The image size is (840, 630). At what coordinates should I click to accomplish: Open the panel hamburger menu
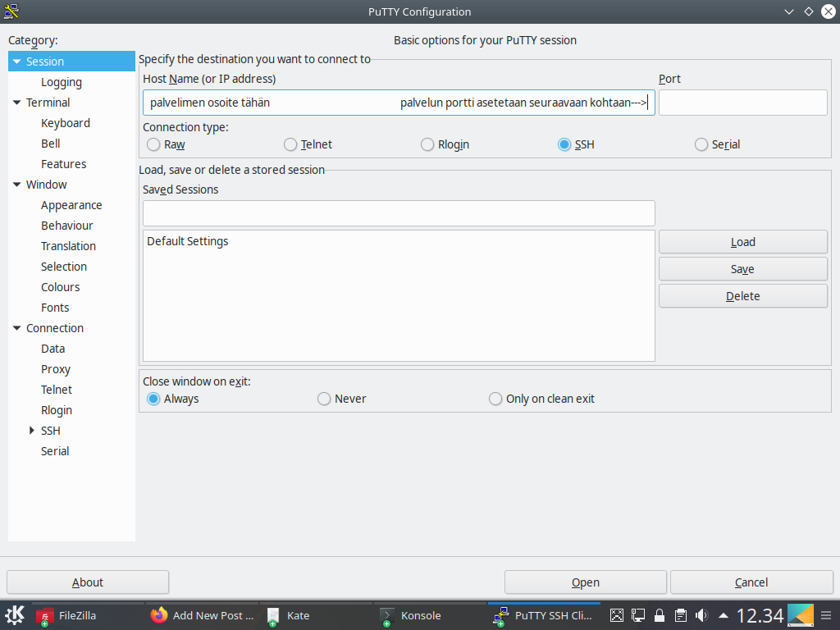826,615
